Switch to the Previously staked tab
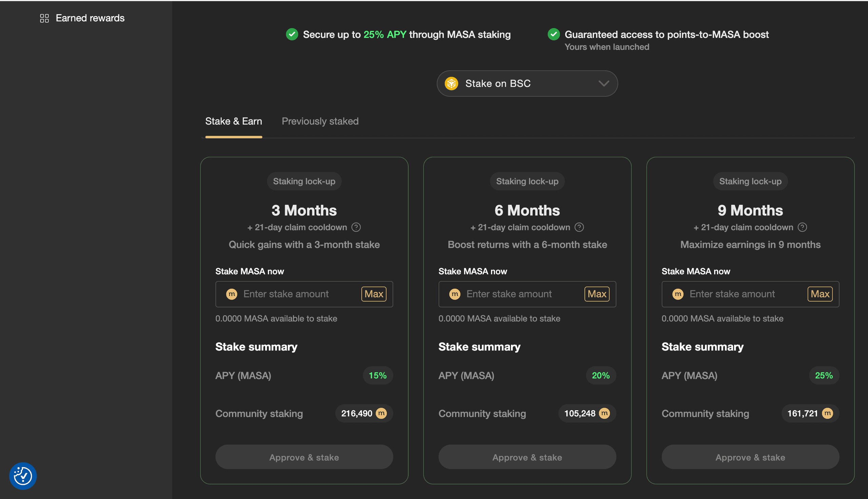868x499 pixels. [320, 121]
